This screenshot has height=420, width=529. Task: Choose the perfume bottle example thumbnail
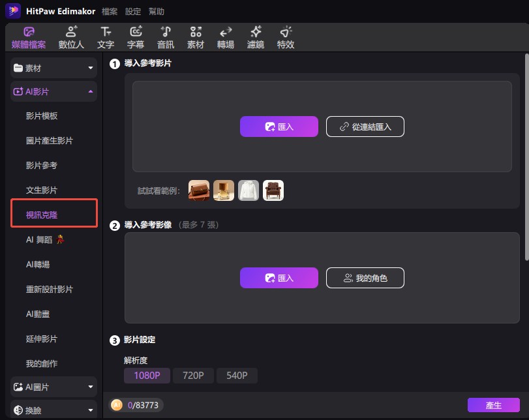pyautogui.click(x=224, y=190)
